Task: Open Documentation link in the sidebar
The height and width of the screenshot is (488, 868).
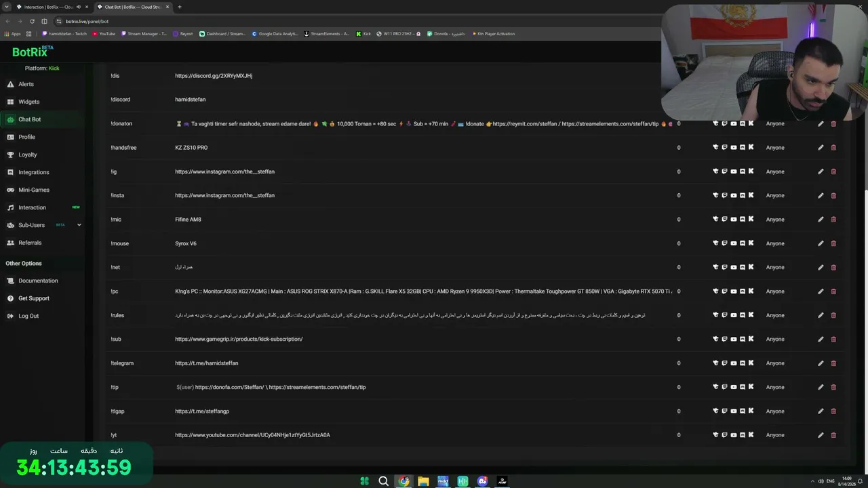Action: point(38,281)
